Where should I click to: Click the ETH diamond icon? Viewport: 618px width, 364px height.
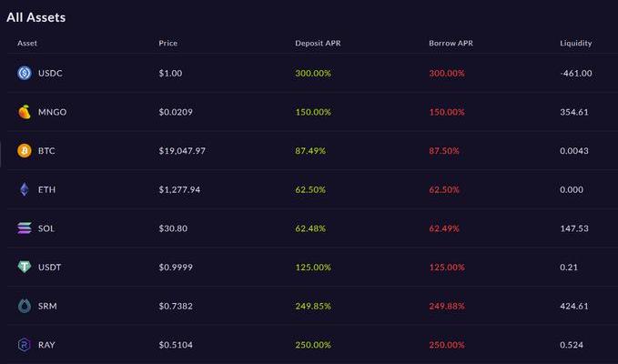click(x=25, y=189)
